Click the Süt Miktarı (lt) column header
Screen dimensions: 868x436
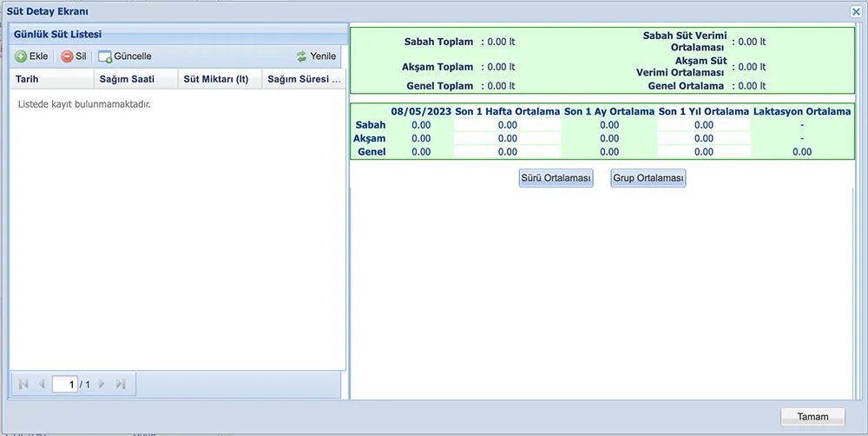point(217,79)
